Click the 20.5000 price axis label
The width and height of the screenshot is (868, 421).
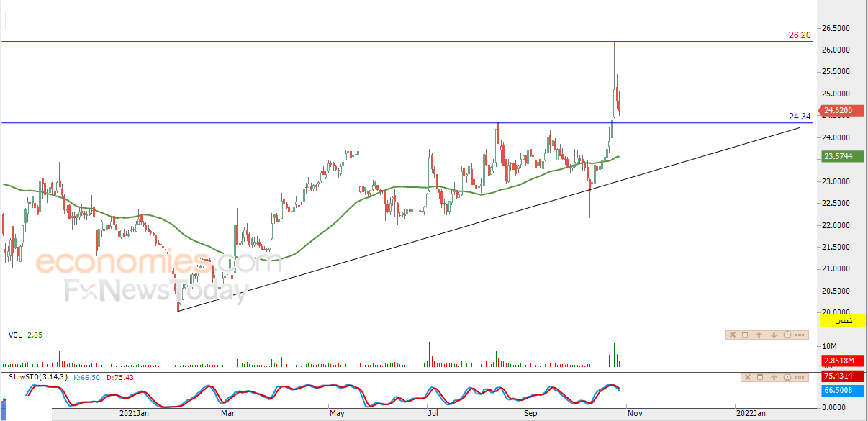click(x=838, y=291)
